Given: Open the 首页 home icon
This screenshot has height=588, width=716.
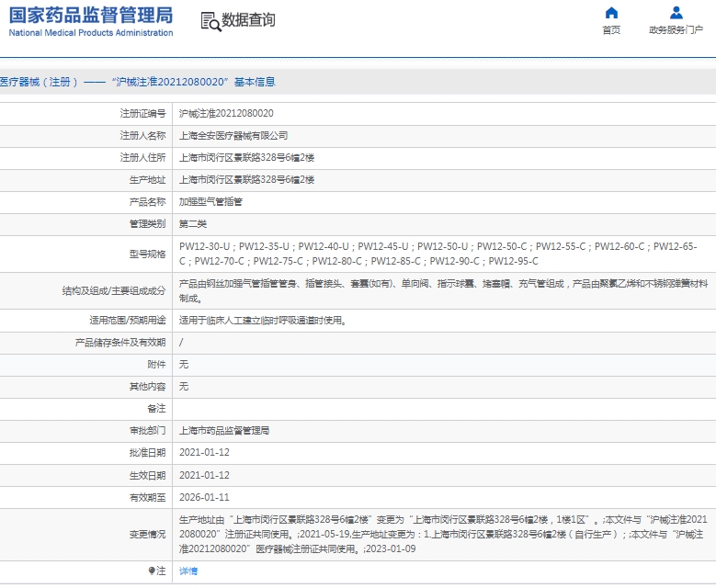Looking at the screenshot, I should pos(611,12).
